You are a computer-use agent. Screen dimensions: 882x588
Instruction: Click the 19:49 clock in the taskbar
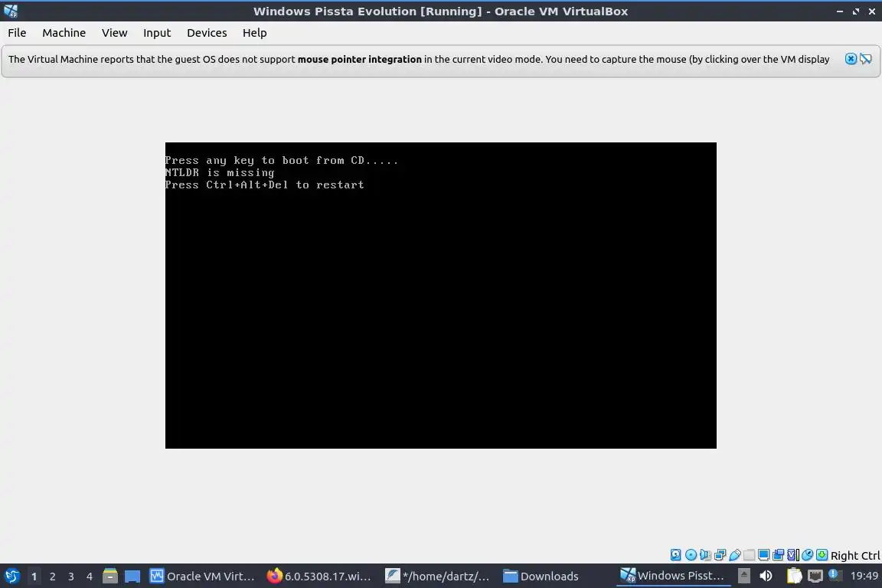tap(864, 576)
